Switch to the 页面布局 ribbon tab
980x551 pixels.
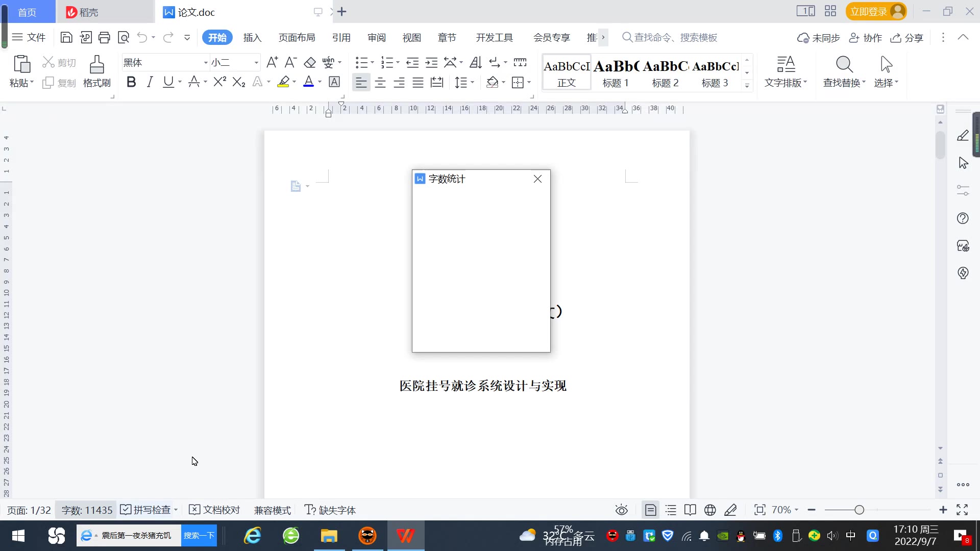click(297, 37)
